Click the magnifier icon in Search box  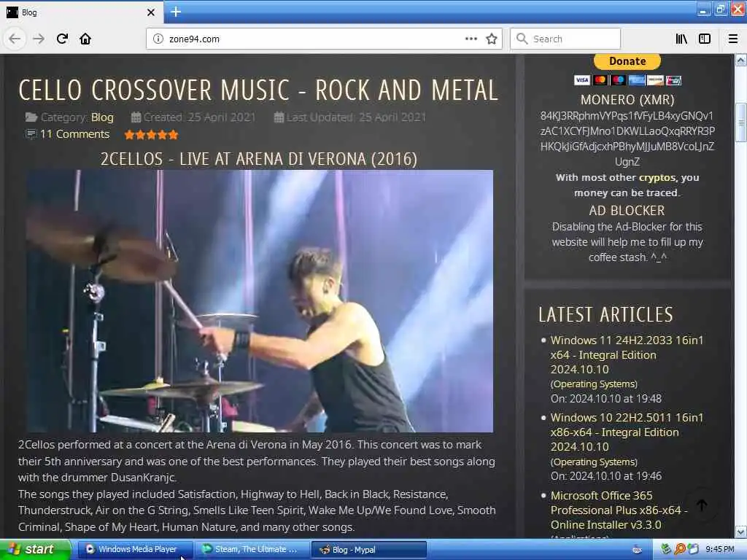click(522, 39)
